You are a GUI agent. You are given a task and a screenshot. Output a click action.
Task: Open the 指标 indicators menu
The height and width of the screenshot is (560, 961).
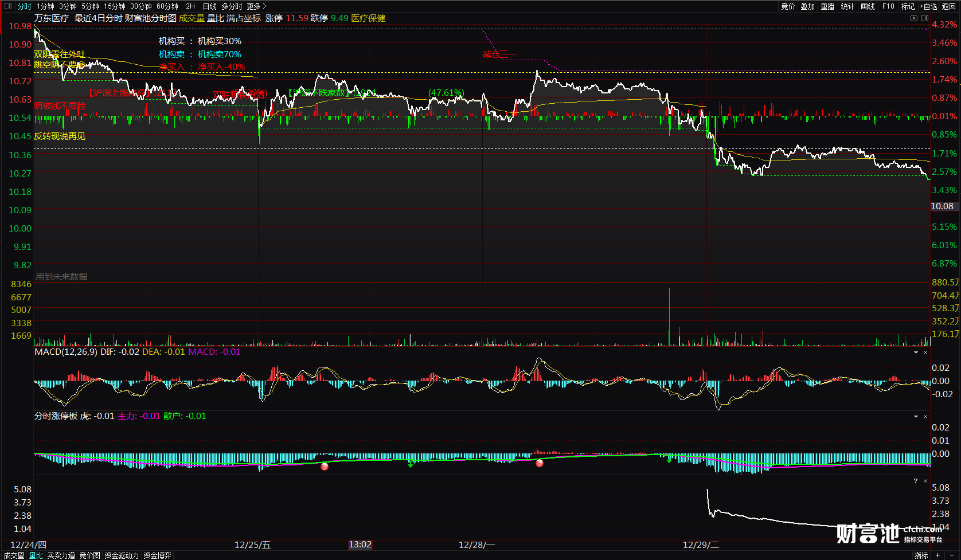(921, 555)
